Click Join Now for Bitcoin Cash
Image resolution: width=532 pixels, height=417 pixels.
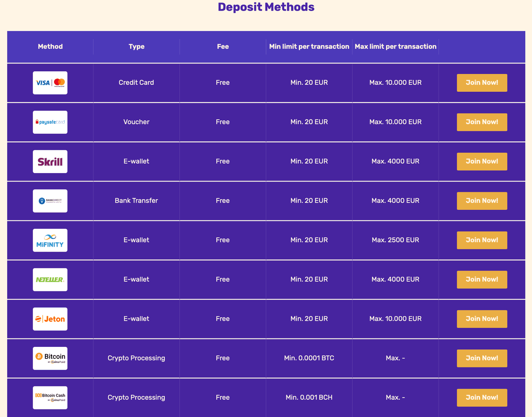pyautogui.click(x=482, y=397)
